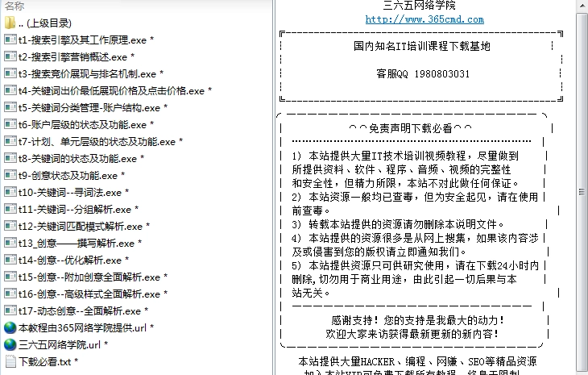Viewport: 588px width, 375px height.
Task: Select file name t11-关键词--分组解析.exe
Action: click(x=75, y=210)
